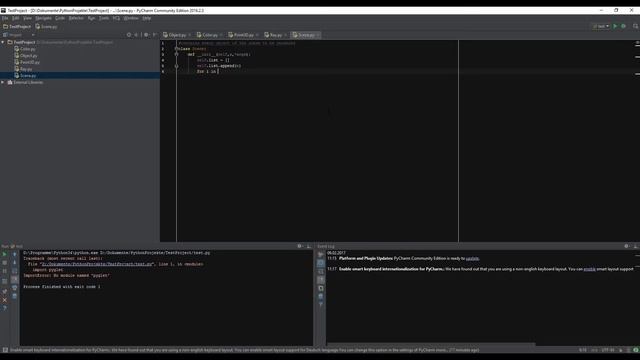Click TestProject breadcrumb in navigation bar

click(17, 27)
